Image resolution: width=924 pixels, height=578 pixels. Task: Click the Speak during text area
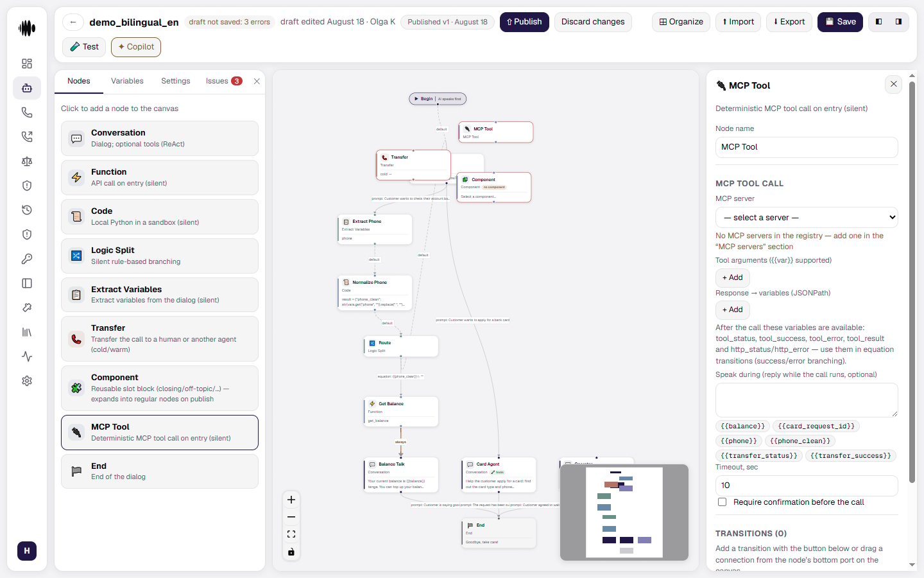pyautogui.click(x=807, y=400)
